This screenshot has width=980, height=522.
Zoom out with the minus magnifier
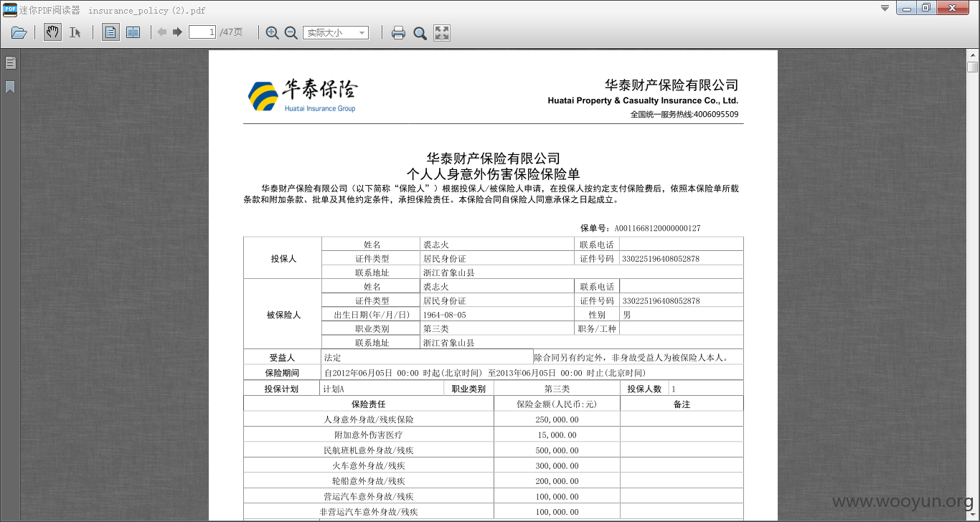(x=291, y=32)
